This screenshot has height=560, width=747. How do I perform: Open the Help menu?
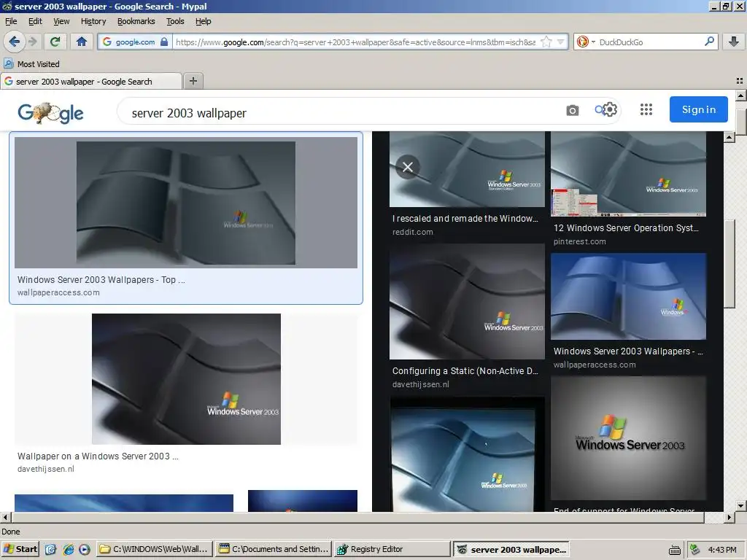[204, 21]
